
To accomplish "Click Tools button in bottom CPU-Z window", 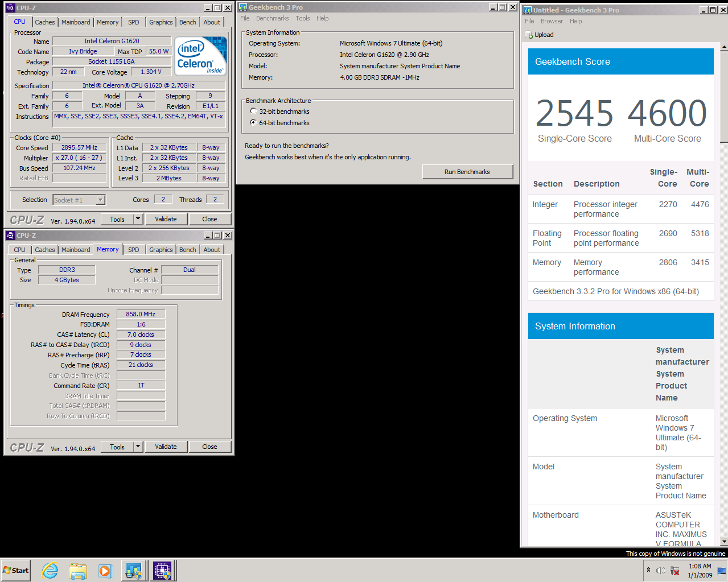I will (x=117, y=447).
